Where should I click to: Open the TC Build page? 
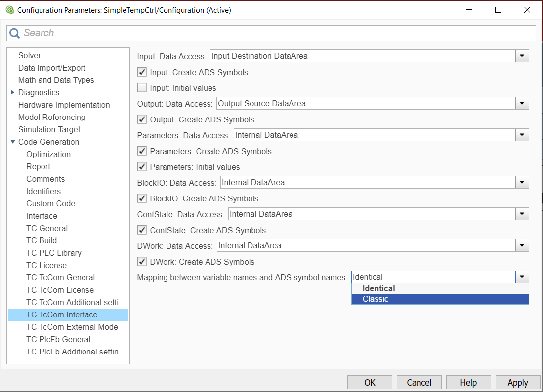42,240
